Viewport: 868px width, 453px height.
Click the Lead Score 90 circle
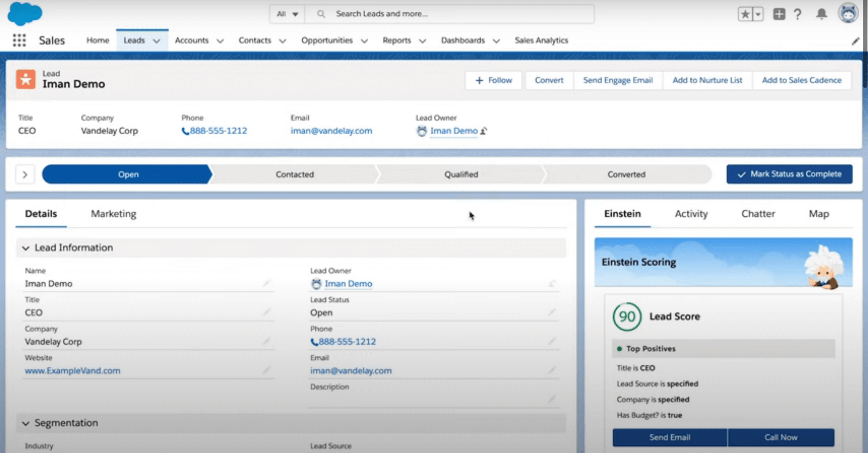click(627, 316)
